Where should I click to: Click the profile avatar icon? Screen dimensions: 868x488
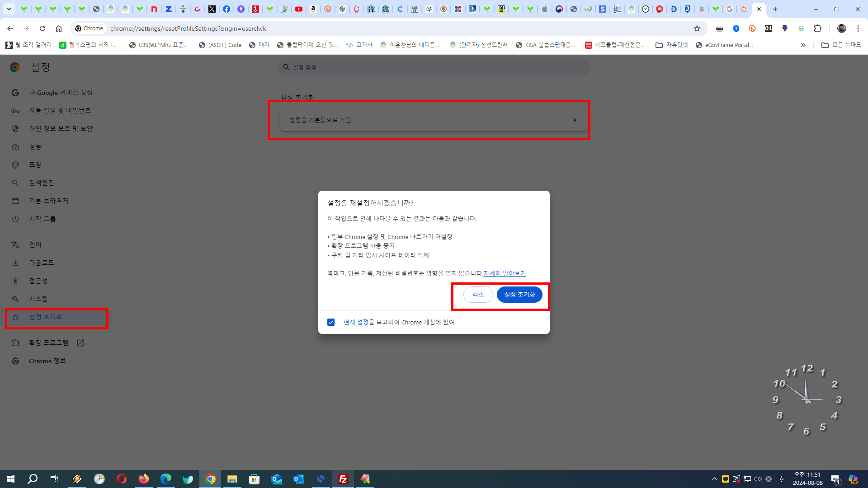[x=842, y=28]
